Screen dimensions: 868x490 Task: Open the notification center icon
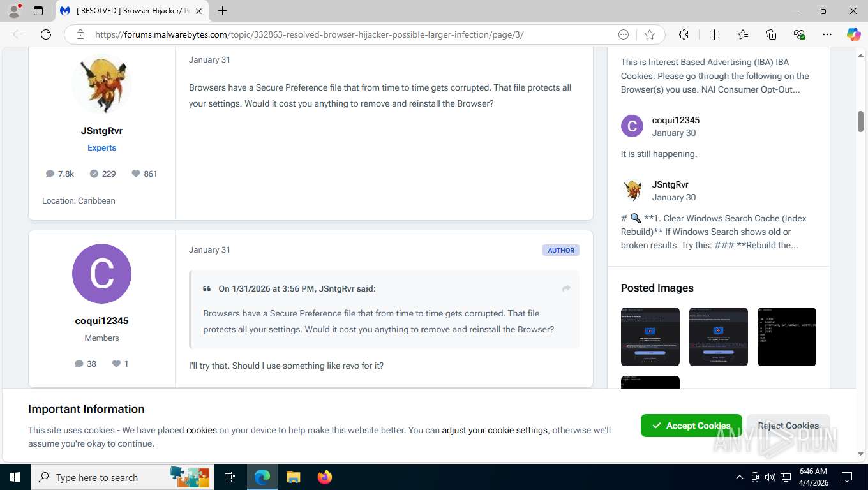846,477
